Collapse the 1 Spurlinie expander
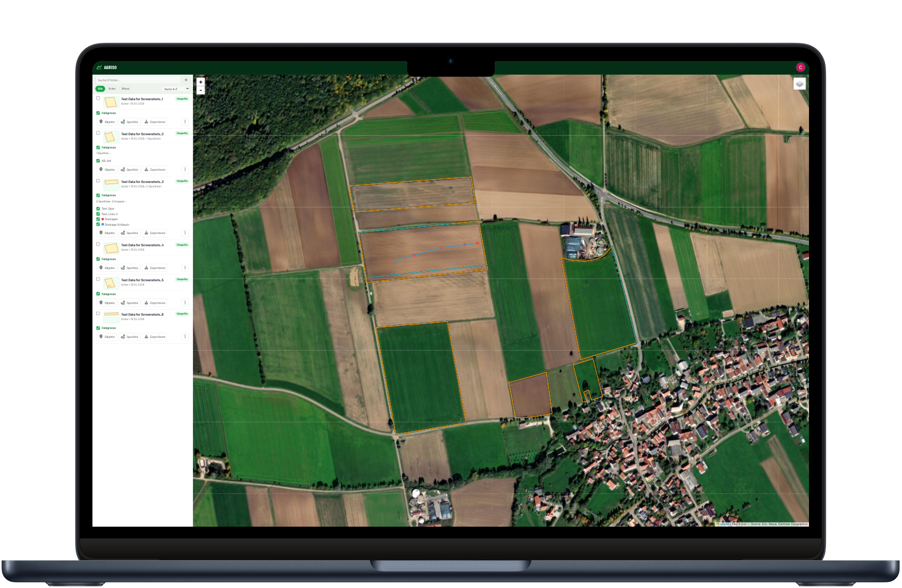The width and height of the screenshot is (902, 588). click(x=103, y=153)
